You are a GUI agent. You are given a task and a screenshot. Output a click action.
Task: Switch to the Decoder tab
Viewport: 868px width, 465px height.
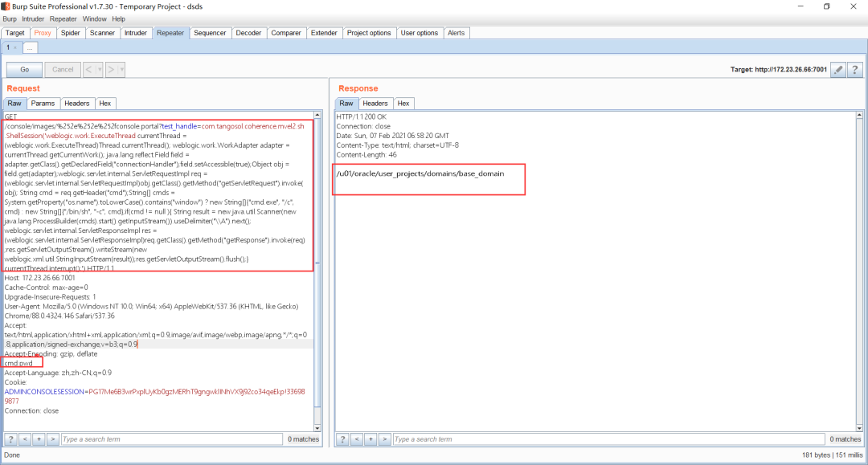point(248,33)
